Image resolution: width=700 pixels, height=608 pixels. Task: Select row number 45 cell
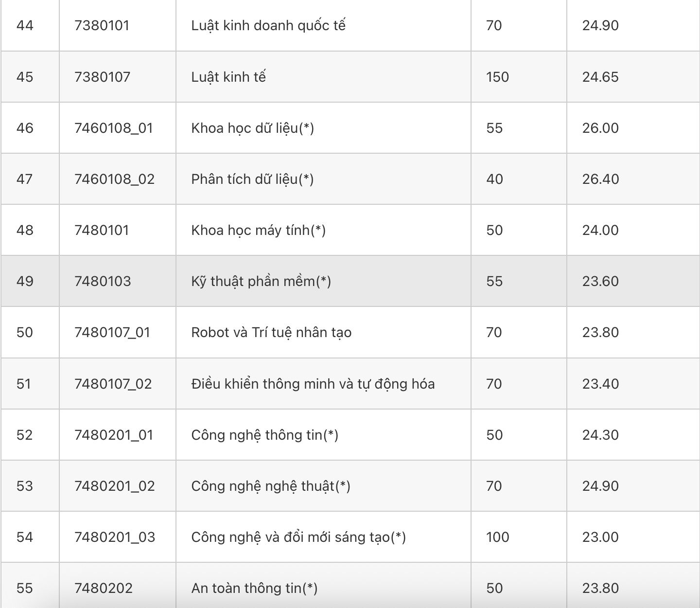point(30,77)
